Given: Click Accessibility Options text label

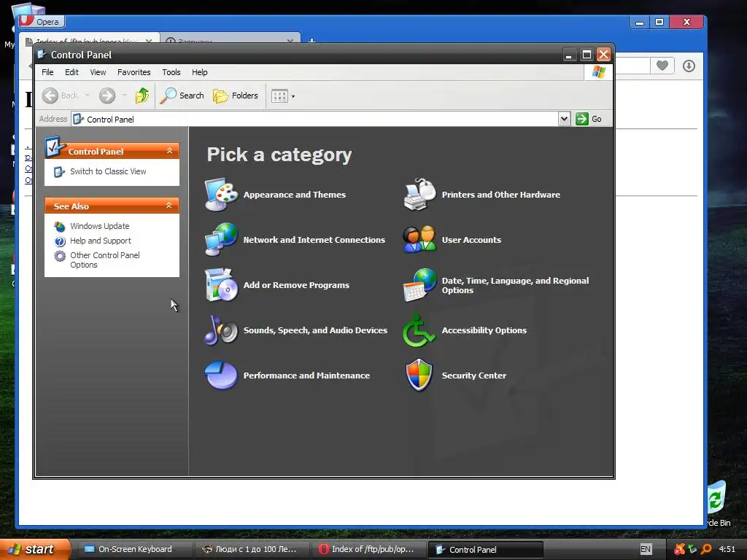Looking at the screenshot, I should [x=484, y=330].
